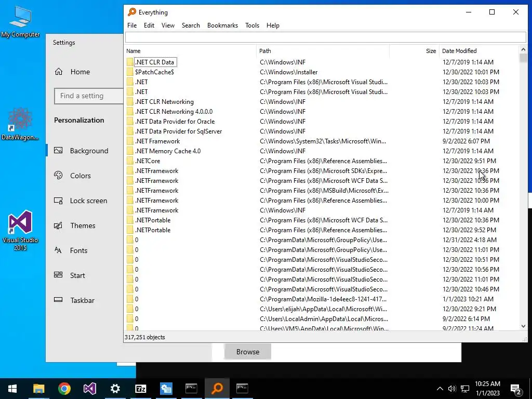Viewport: 532px width, 399px height.
Task: Select the .NETCore folder icon
Action: tap(129, 161)
